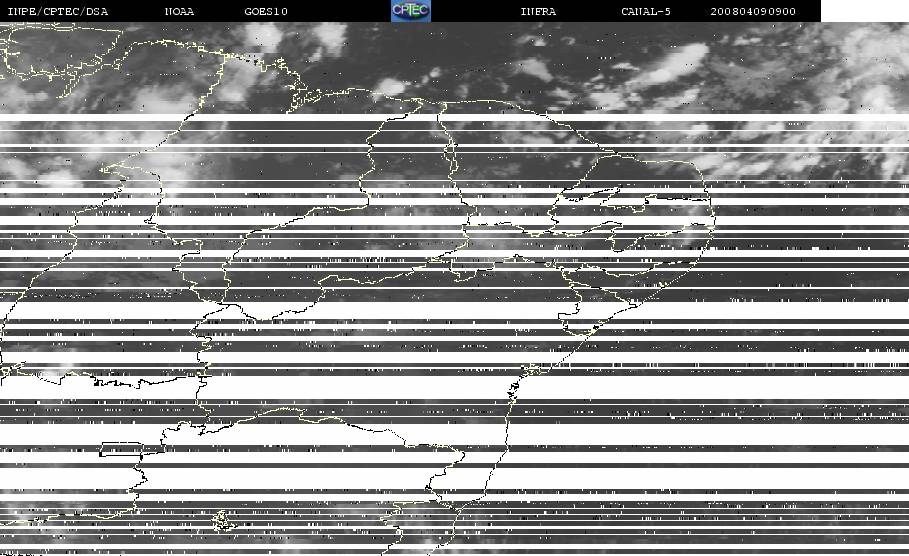
Task: Click the NOAA label in header
Action: 179,11
